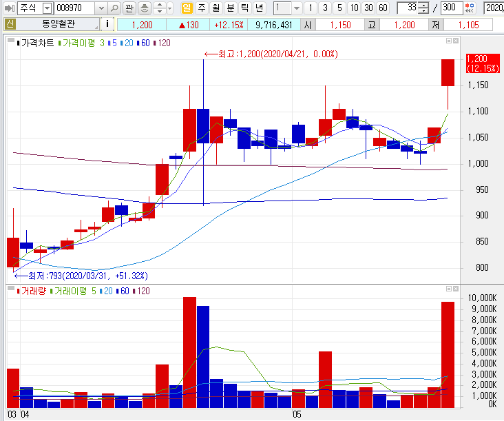Click the 관 watchlist button
This screenshot has height=421, width=504.
coord(129,8)
